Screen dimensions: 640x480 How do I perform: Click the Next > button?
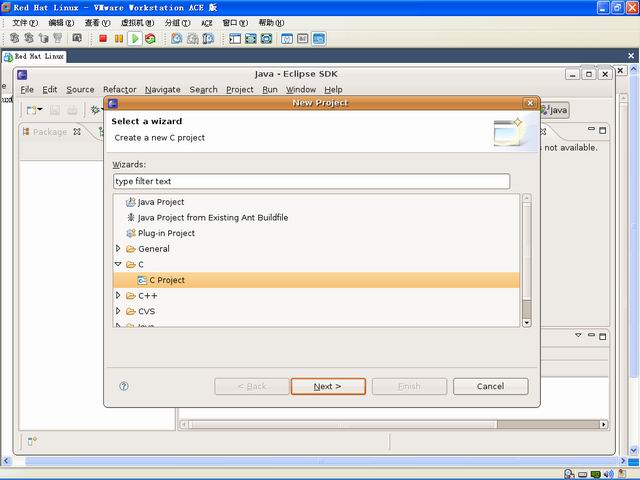coord(328,386)
